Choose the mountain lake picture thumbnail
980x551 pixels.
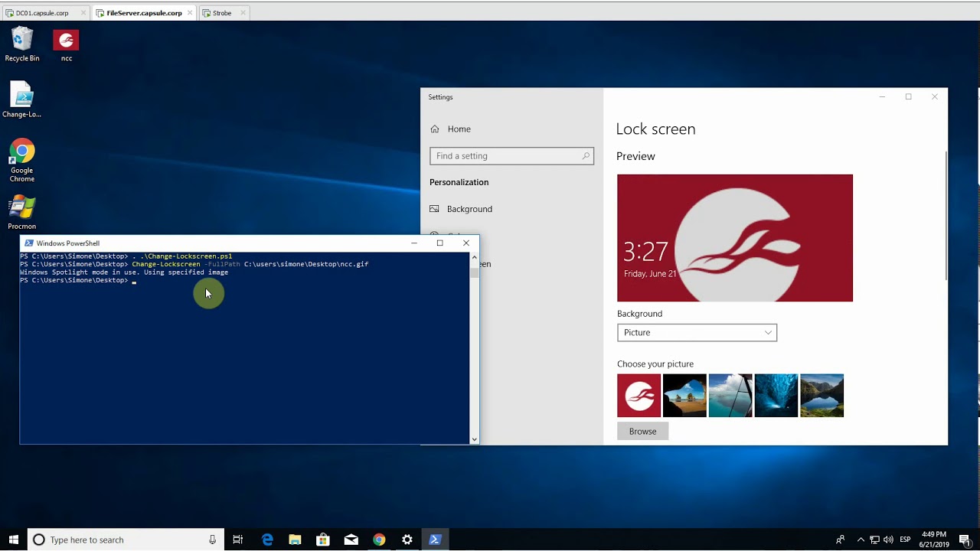coord(822,396)
